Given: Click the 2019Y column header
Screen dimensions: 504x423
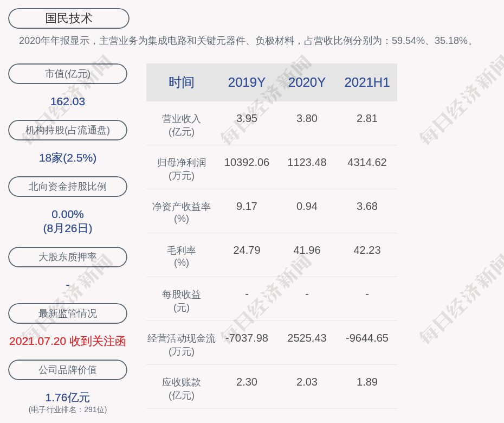Looking at the screenshot, I should coord(247,82).
